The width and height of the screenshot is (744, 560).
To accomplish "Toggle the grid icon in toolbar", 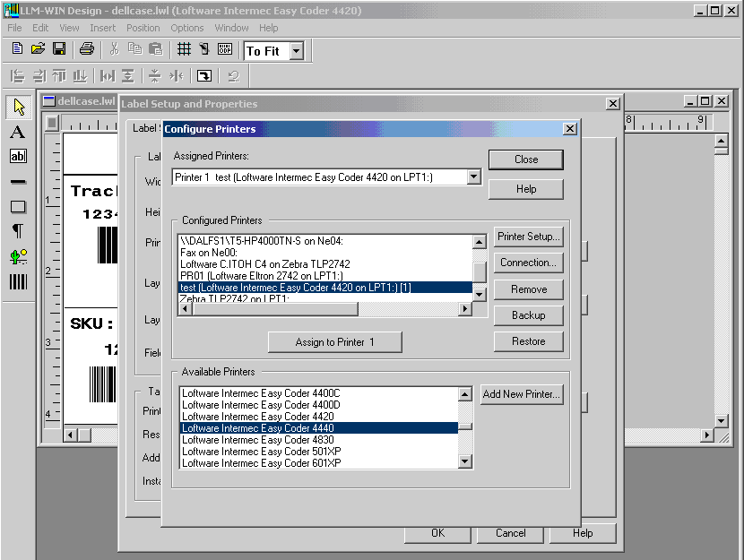I will 184,49.
